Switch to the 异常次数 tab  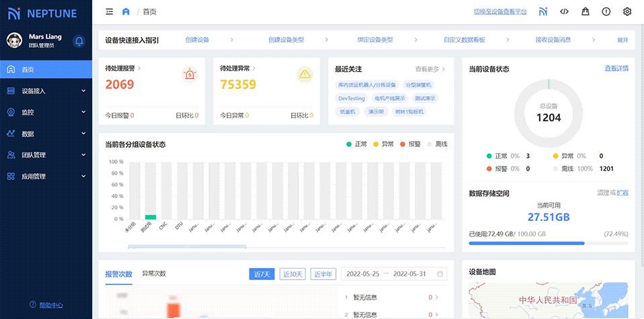coord(154,273)
